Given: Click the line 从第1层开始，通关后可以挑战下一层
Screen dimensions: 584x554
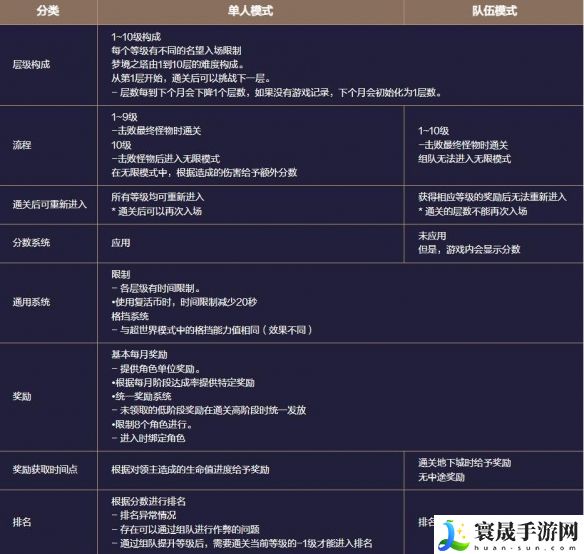Looking at the screenshot, I should tap(191, 79).
